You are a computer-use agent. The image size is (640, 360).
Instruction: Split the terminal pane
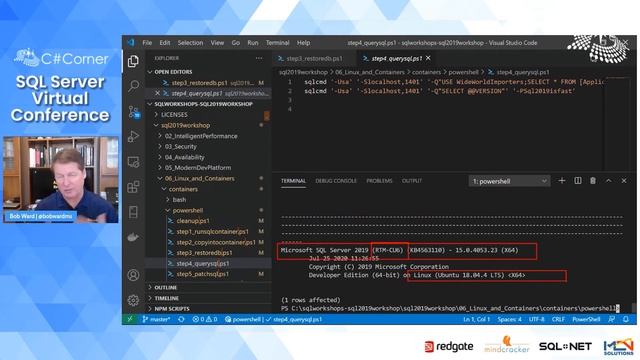click(x=578, y=180)
